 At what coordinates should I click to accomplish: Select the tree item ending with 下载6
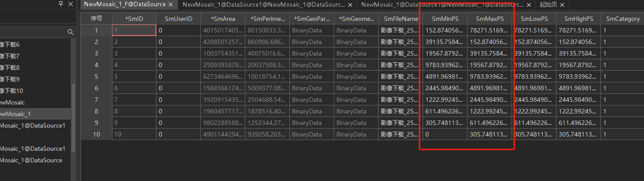pos(10,45)
